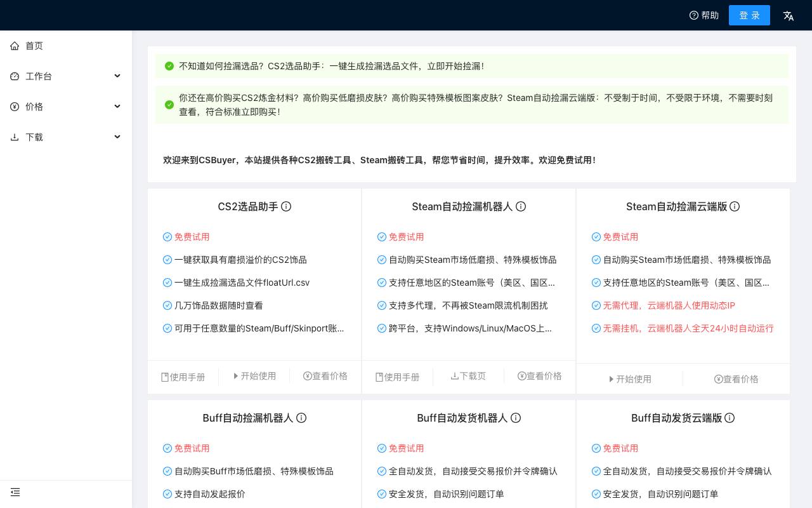Image resolution: width=812 pixels, height=508 pixels.
Task: Click the 价格 yuan icon in sidebar
Action: [x=15, y=107]
